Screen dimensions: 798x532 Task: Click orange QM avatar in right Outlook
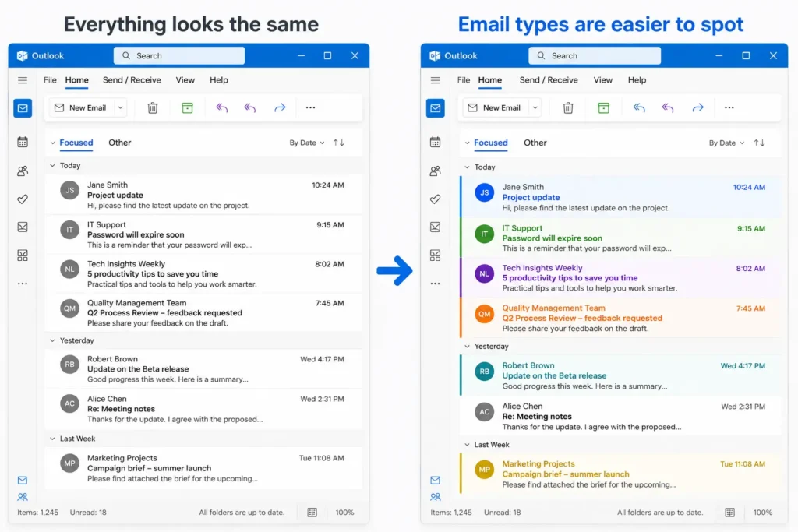pyautogui.click(x=484, y=314)
